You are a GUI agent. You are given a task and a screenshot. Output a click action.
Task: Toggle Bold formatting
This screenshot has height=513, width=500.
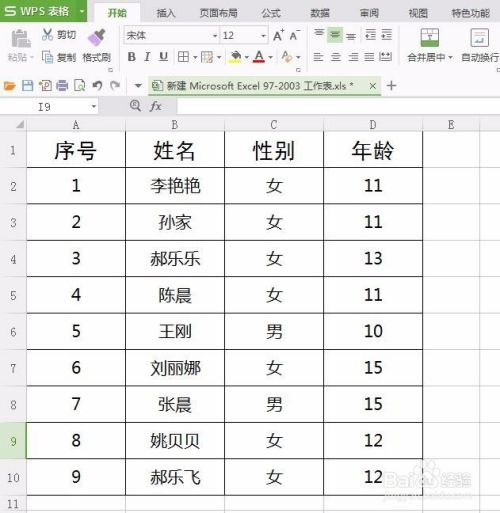point(132,57)
